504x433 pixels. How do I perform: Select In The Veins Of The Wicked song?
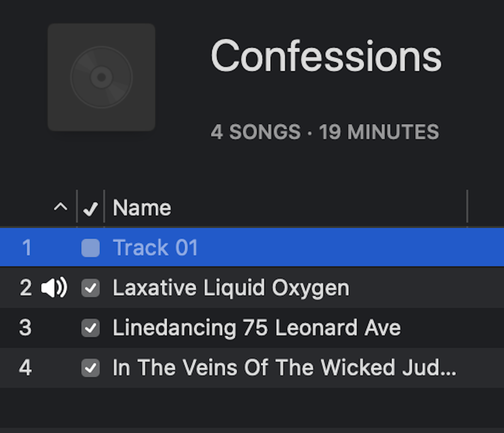point(284,368)
